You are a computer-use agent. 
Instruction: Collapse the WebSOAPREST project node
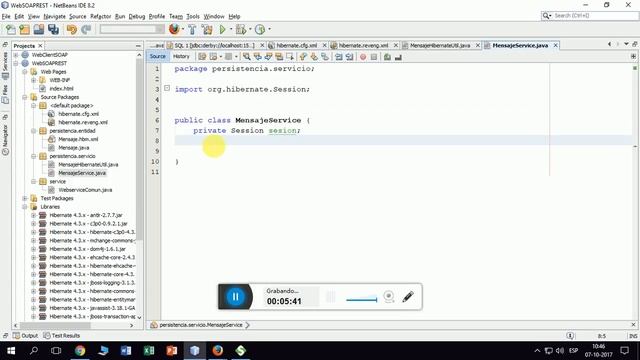click(x=16, y=63)
